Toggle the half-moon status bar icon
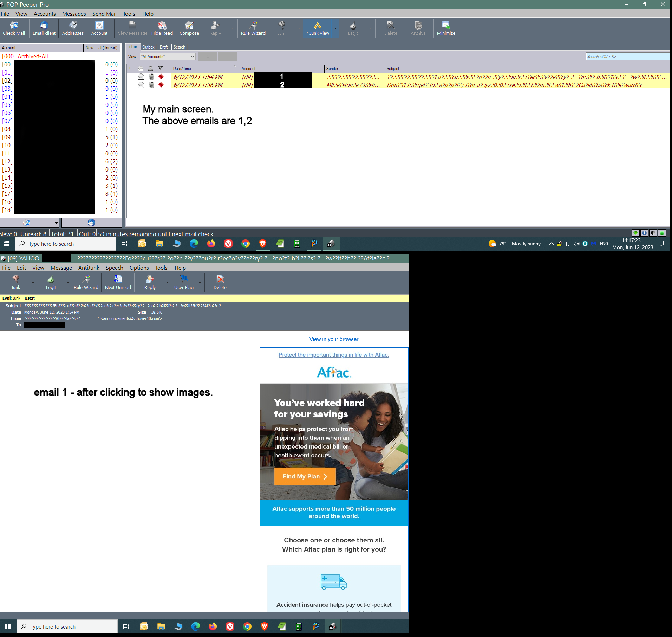672x637 pixels. 653,233
